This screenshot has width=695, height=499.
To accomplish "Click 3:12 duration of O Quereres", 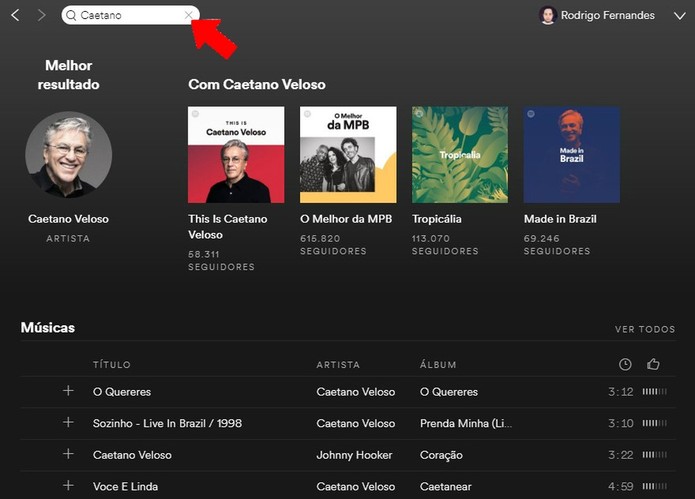I will pos(621,392).
